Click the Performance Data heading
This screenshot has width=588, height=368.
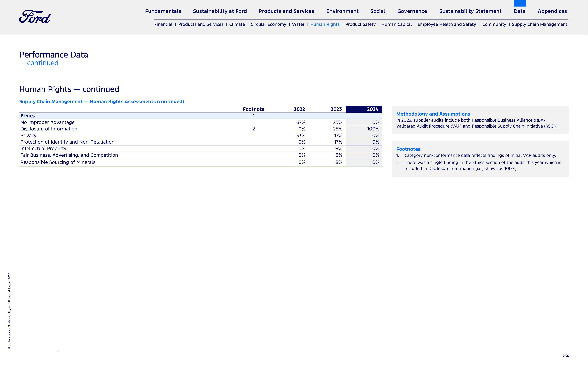point(53,55)
